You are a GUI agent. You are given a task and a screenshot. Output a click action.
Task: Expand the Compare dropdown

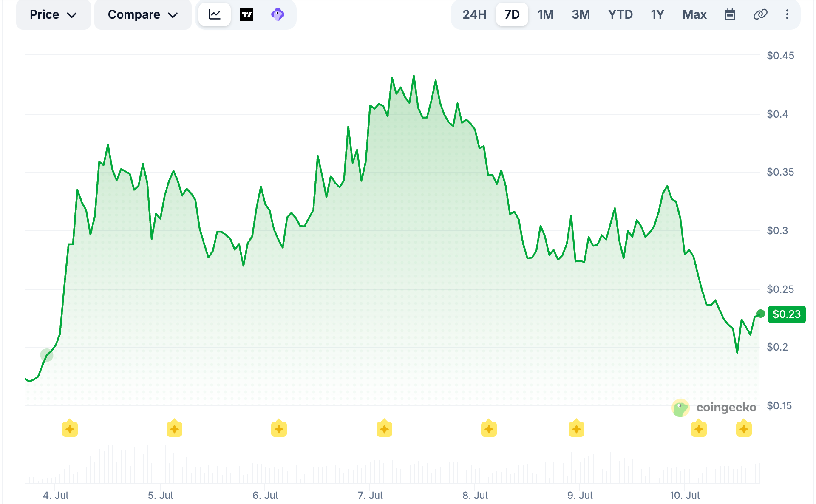tap(143, 15)
